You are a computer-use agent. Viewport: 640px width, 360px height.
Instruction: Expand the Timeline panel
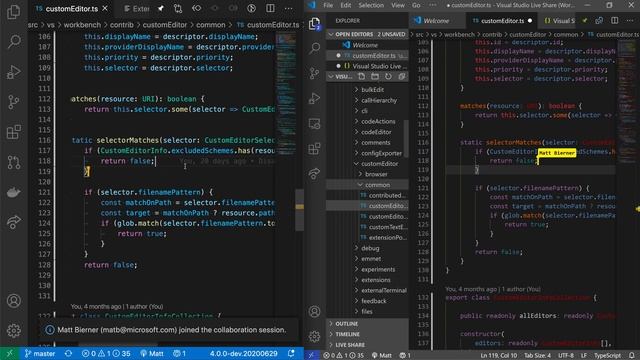(367, 334)
